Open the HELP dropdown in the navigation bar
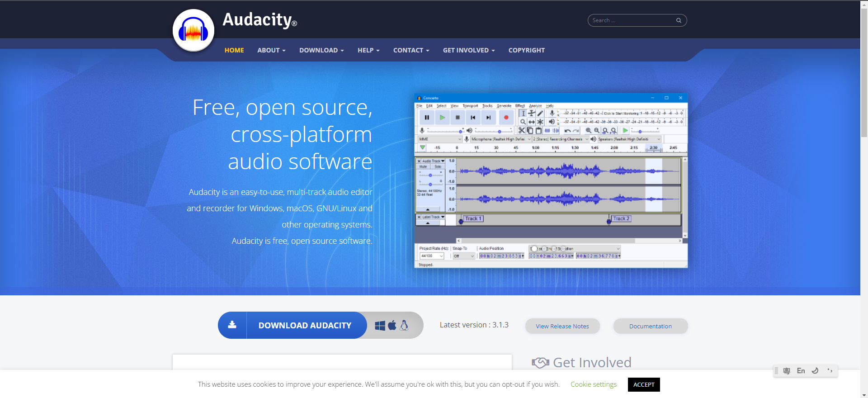The width and height of the screenshot is (868, 398). tap(368, 50)
